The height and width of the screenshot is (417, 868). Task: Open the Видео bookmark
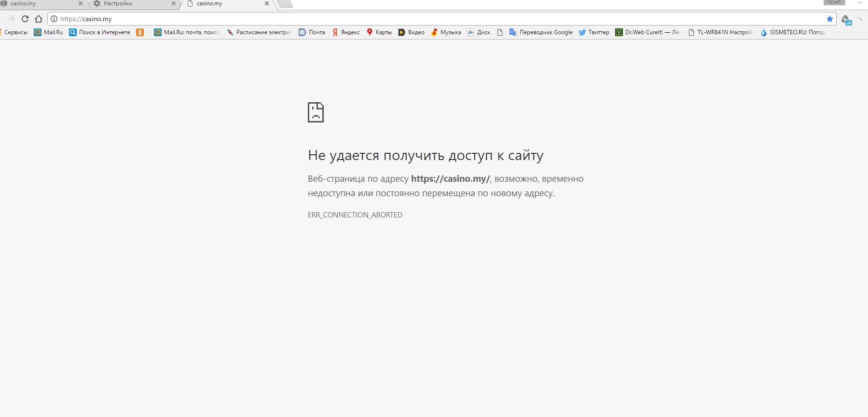pos(411,32)
